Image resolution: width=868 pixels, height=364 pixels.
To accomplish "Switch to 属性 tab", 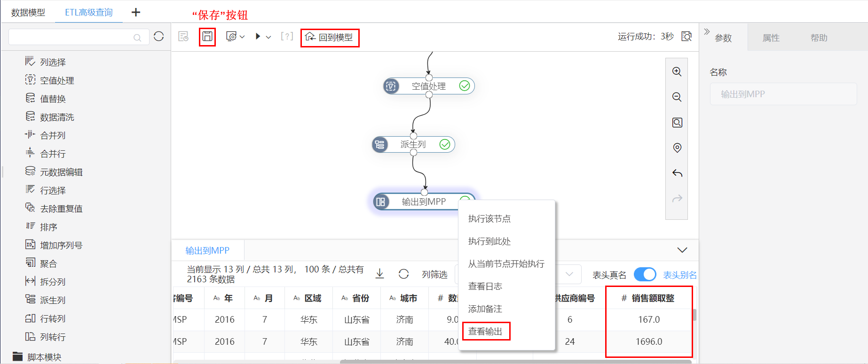I will 771,38.
